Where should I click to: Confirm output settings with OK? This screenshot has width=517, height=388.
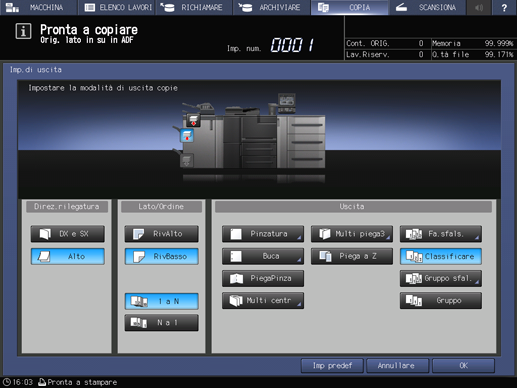coord(463,366)
